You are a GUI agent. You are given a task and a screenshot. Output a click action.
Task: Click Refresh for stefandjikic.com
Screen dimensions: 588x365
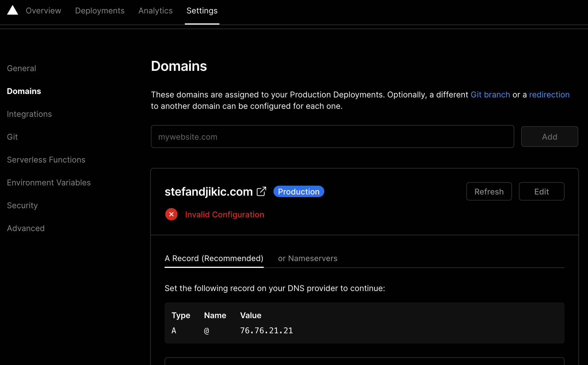coord(489,191)
